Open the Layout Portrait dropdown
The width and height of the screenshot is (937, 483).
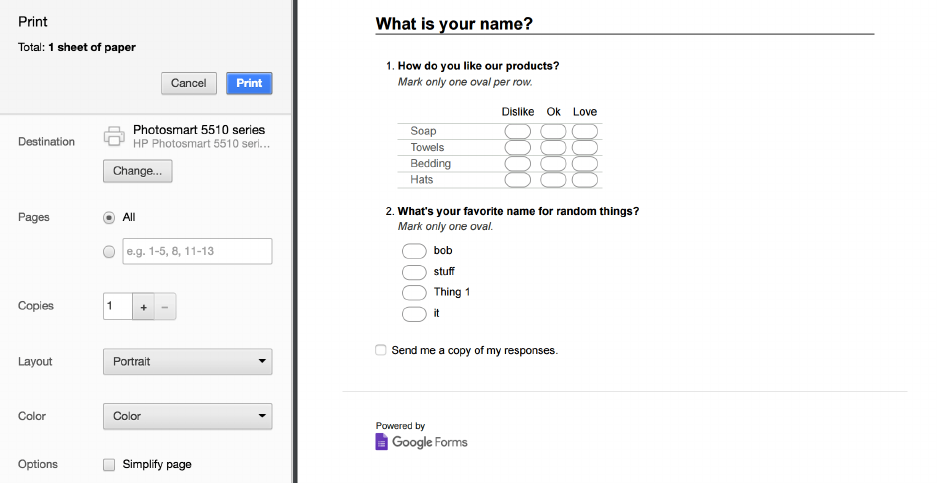(x=187, y=362)
